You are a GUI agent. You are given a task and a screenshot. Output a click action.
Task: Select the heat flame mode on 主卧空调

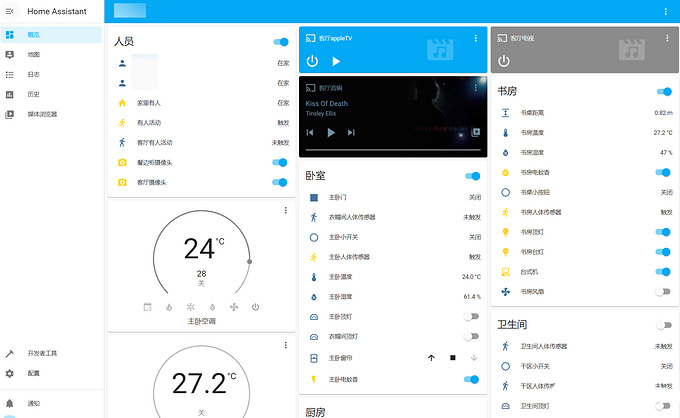(169, 307)
